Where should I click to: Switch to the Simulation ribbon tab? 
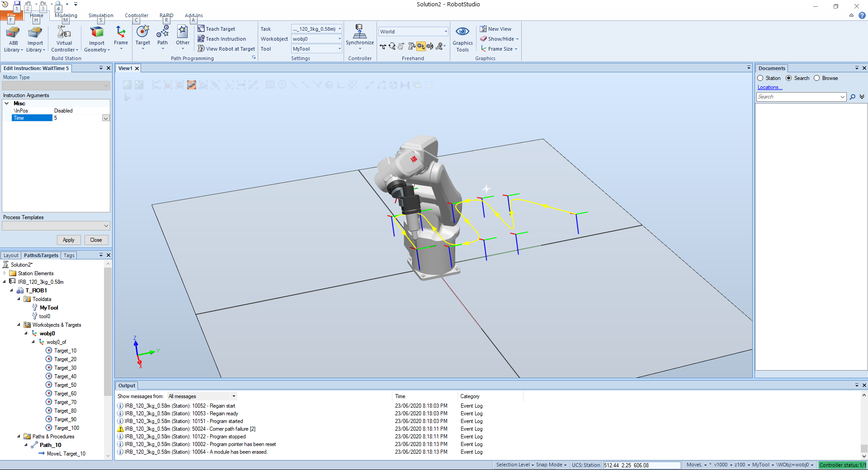(x=101, y=15)
